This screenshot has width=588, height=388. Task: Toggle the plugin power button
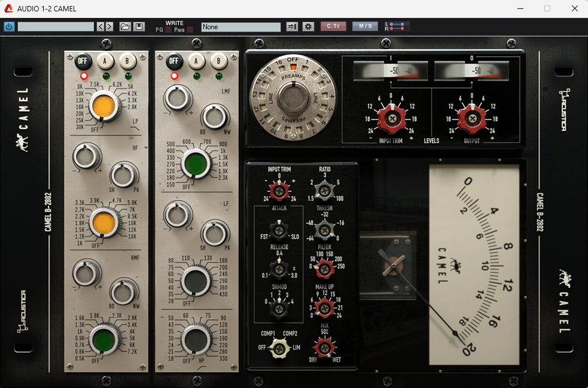(x=10, y=27)
